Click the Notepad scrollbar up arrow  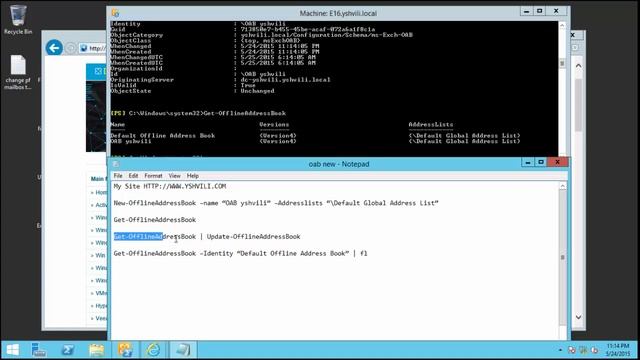[562, 186]
